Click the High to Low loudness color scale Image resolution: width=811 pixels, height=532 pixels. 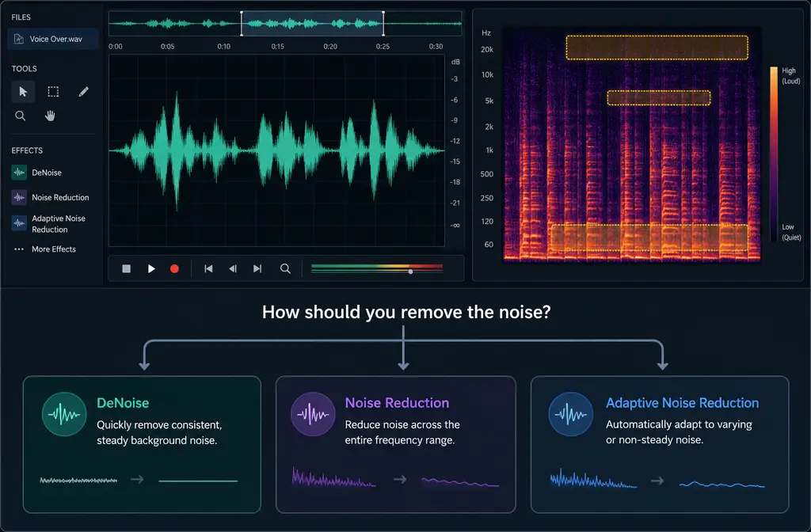coord(774,154)
